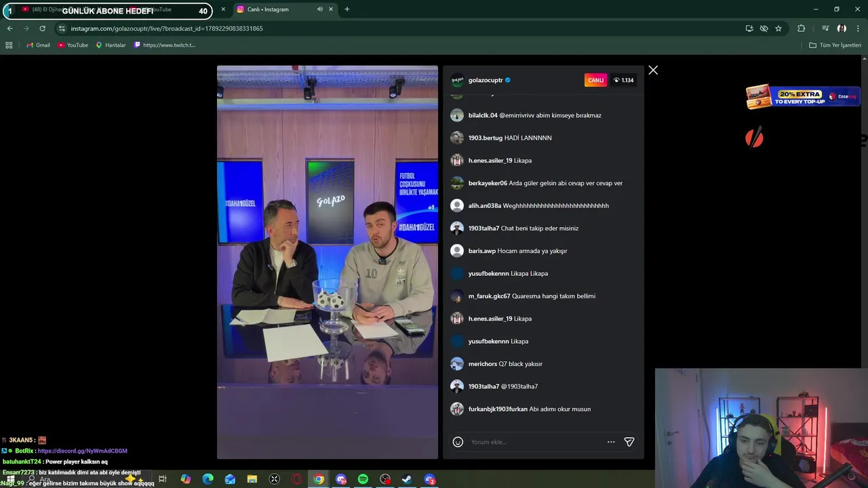
Task: Open merichors commenter profile
Action: pyautogui.click(x=483, y=364)
